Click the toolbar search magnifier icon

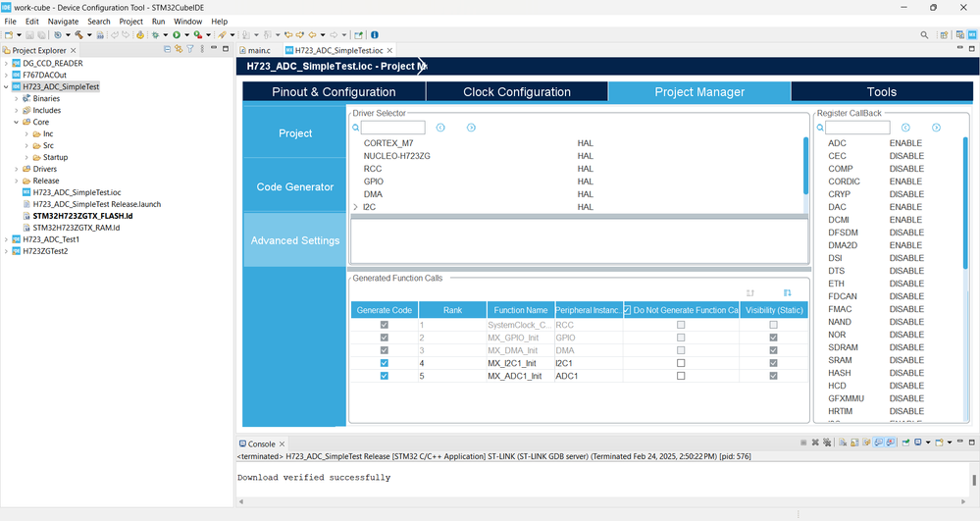click(924, 35)
